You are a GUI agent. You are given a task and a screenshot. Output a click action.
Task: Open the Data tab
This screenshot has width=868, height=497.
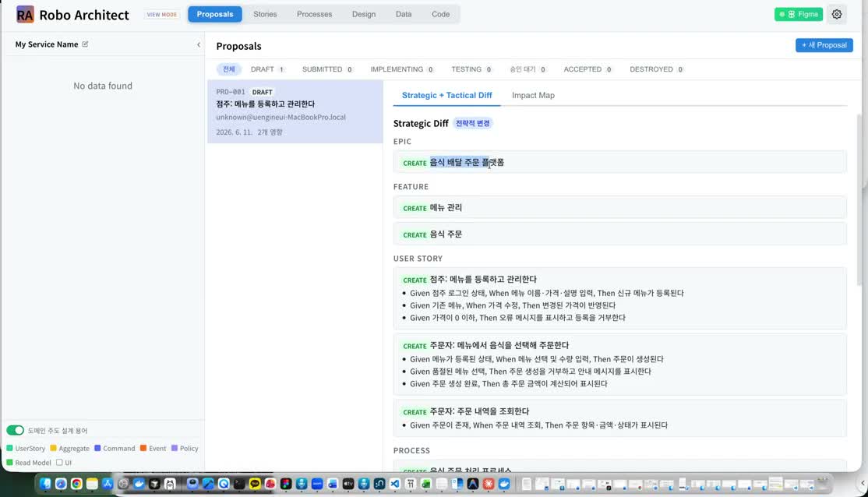[404, 14]
